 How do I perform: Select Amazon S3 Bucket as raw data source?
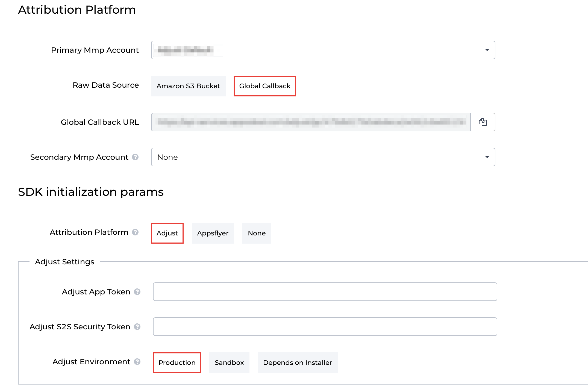click(x=188, y=86)
